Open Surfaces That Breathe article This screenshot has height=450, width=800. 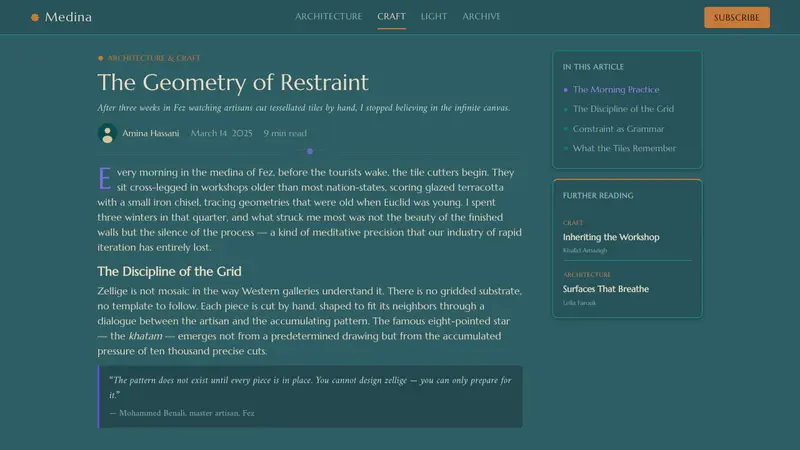point(606,289)
